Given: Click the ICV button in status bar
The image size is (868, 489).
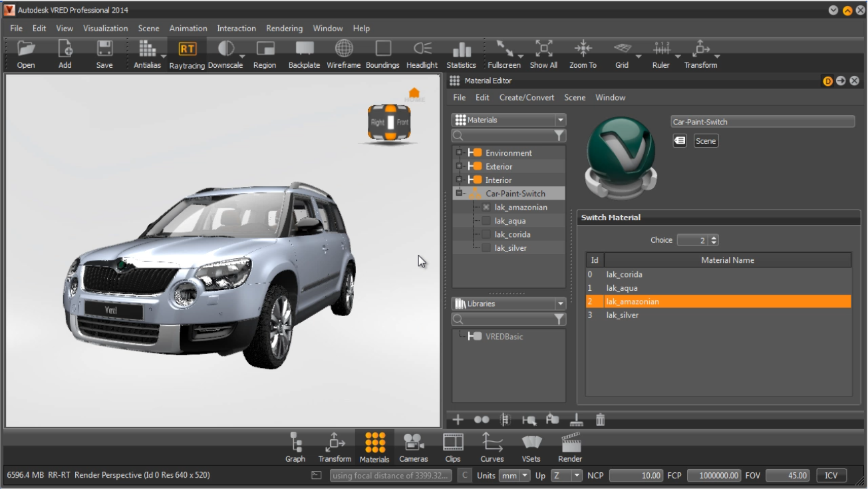Looking at the screenshot, I should [x=831, y=476].
